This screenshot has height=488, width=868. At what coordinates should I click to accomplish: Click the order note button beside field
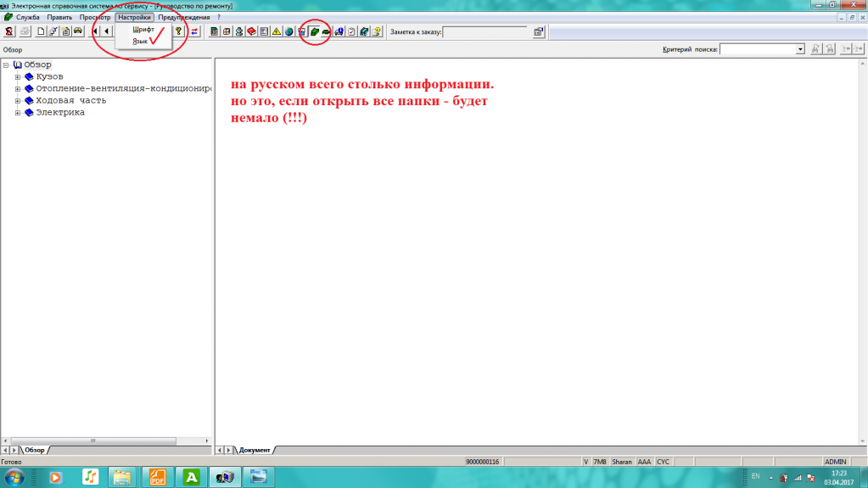[x=538, y=32]
